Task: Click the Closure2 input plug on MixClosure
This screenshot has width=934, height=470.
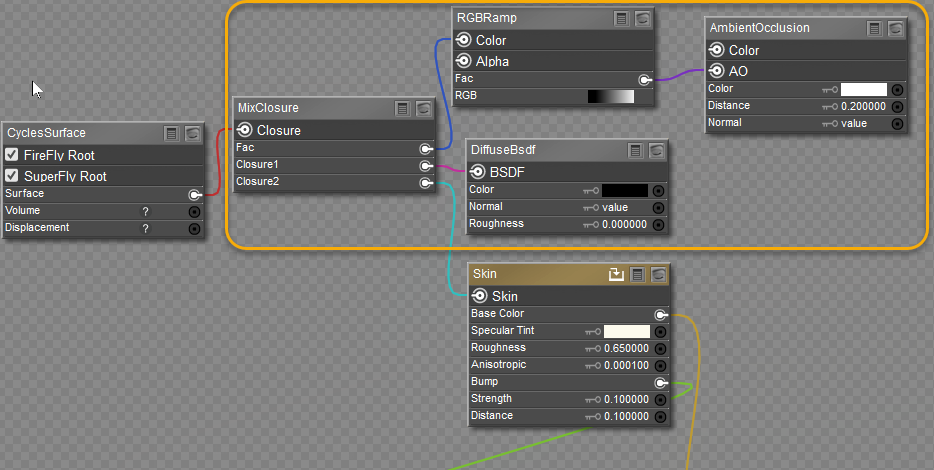Action: pos(425,183)
